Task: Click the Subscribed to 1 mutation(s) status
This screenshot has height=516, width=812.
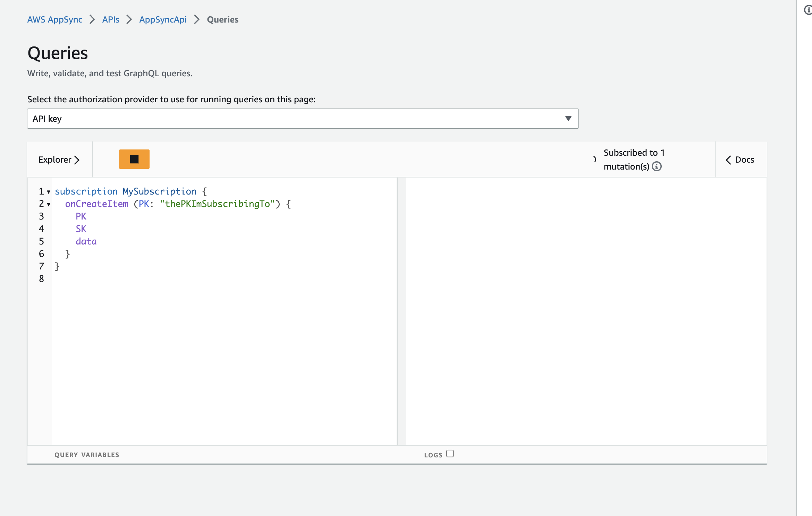Action: coord(634,160)
